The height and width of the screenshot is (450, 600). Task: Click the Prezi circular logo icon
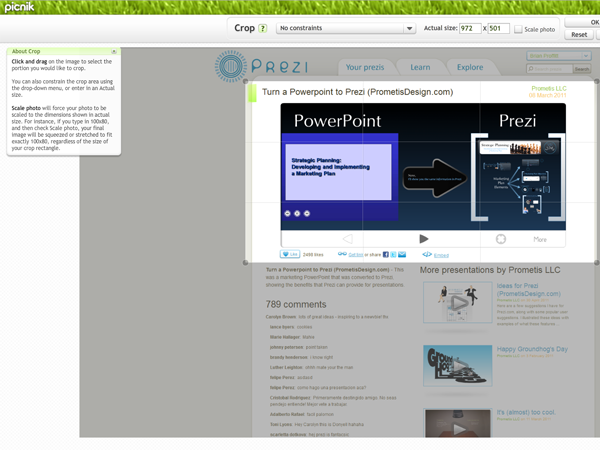pos(231,66)
